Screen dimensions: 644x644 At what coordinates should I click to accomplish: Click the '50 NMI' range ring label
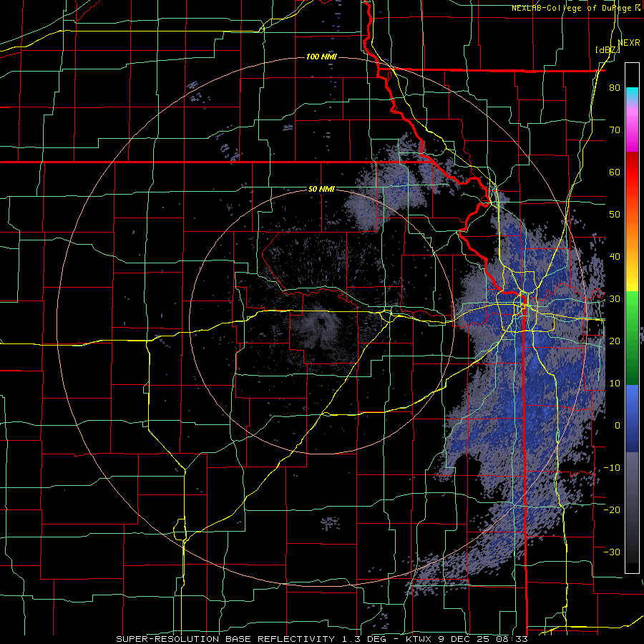click(x=321, y=189)
